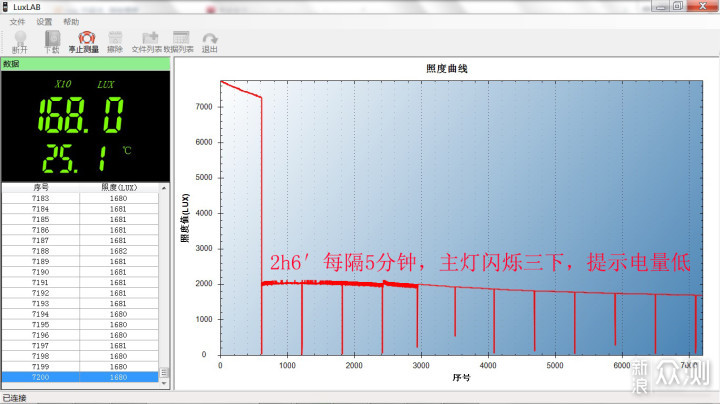Viewport: 720px width, 404px height.
Task: Click the 下载 download toolbar icon
Action: click(x=52, y=42)
